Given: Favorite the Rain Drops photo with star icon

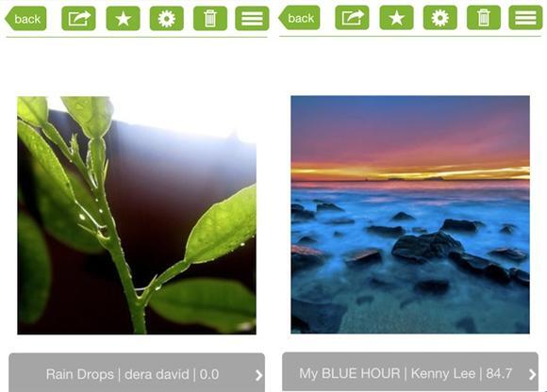Looking at the screenshot, I should [124, 19].
